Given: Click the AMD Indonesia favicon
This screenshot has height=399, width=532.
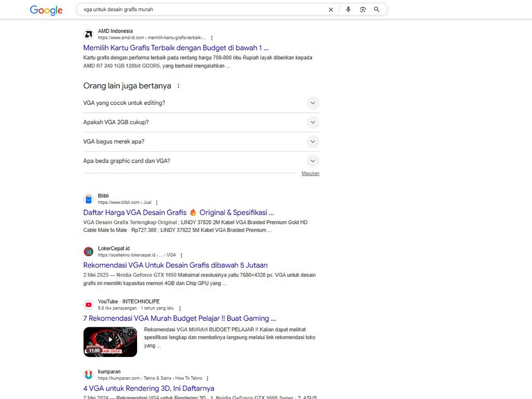Looking at the screenshot, I should (88, 34).
